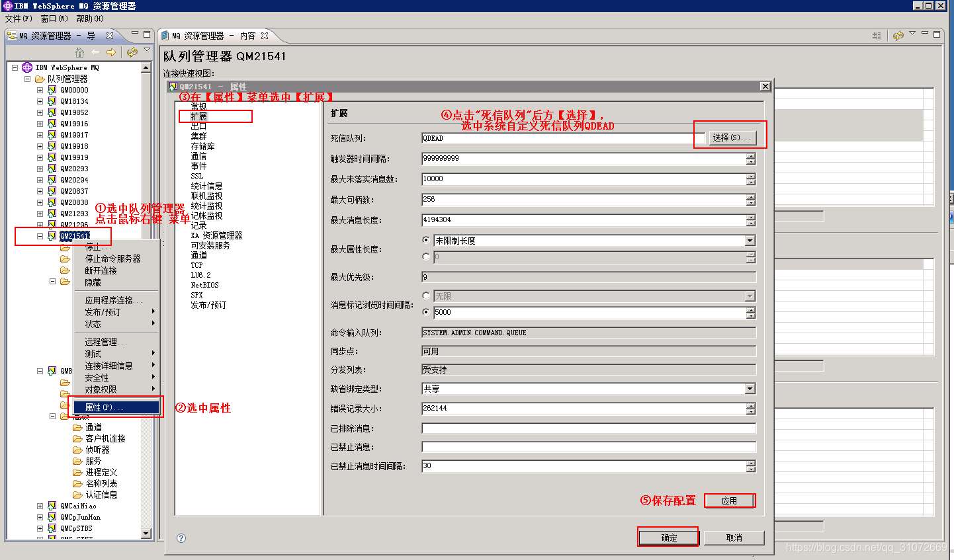Select 扩展 in the properties category list
Viewport: 954px width, 560px height.
tap(199, 116)
